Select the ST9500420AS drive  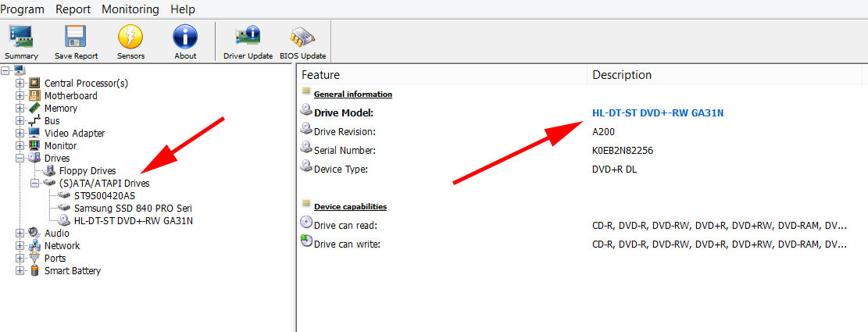[105, 196]
